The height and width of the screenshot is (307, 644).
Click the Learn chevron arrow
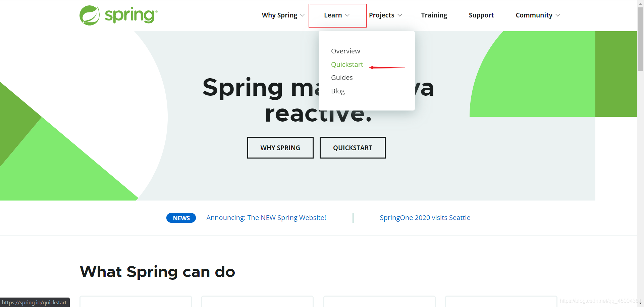coord(347,15)
